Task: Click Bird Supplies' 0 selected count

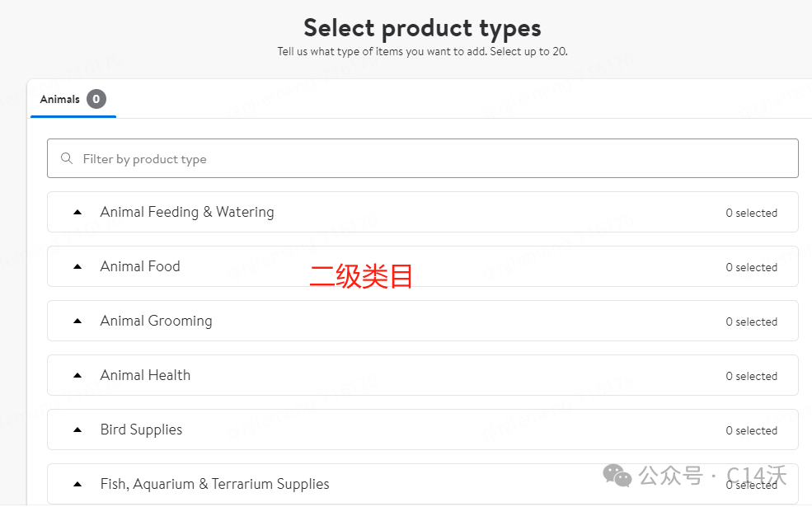Action: coord(751,430)
